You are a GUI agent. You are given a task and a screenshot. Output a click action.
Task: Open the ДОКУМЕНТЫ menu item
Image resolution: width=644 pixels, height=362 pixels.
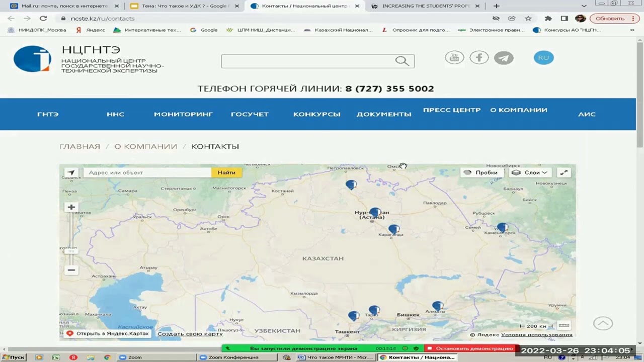tap(384, 114)
